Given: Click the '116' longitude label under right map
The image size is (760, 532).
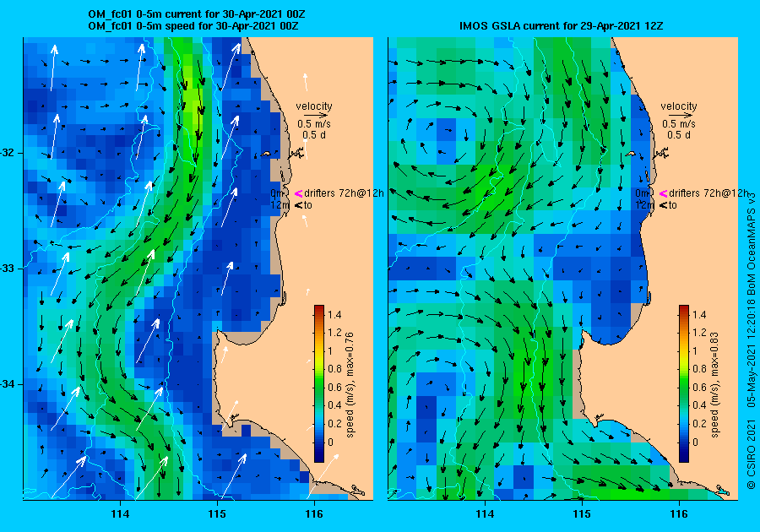Looking at the screenshot, I should [679, 514].
